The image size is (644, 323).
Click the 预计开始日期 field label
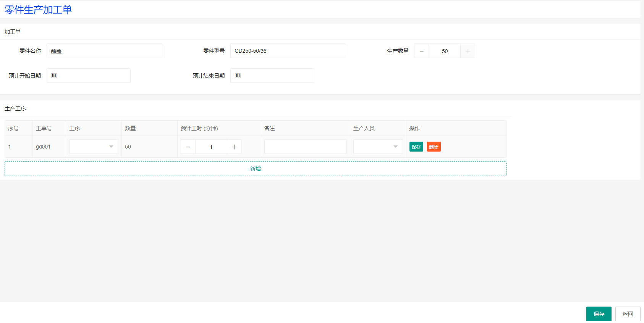click(x=25, y=76)
